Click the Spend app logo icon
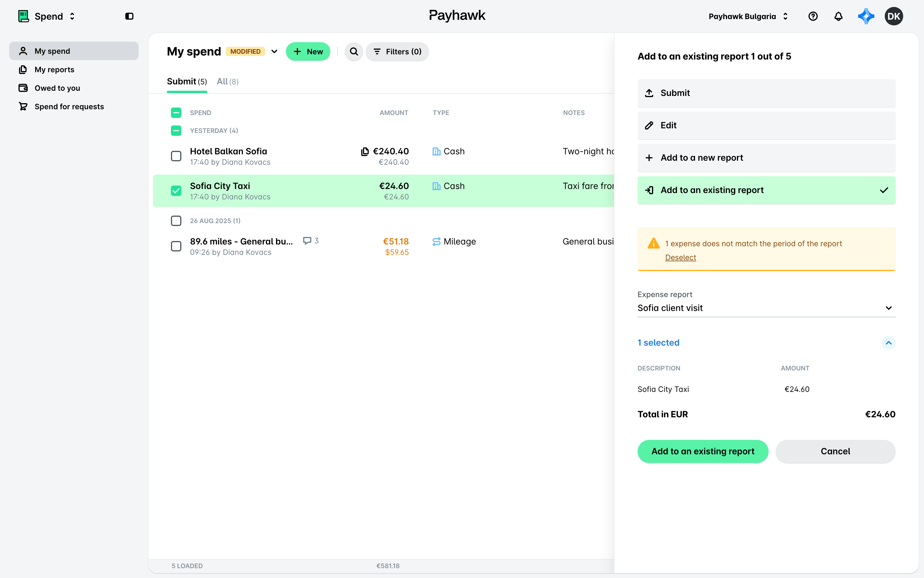Screen dimensions: 924x578 tap(24, 16)
